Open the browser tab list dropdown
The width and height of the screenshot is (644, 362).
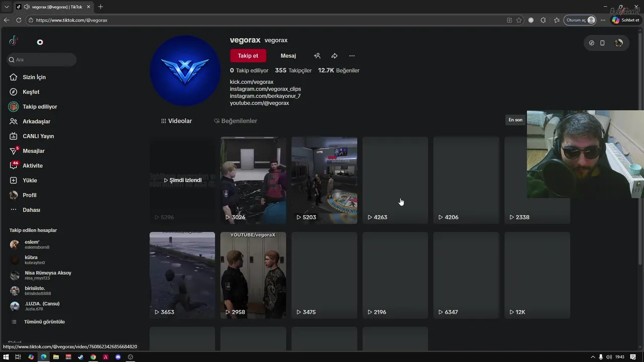7,7
